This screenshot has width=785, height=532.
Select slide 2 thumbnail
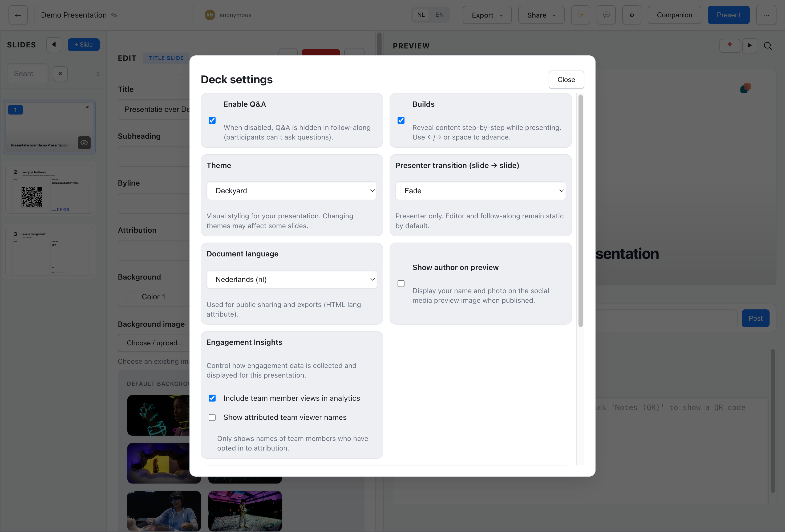pos(49,189)
